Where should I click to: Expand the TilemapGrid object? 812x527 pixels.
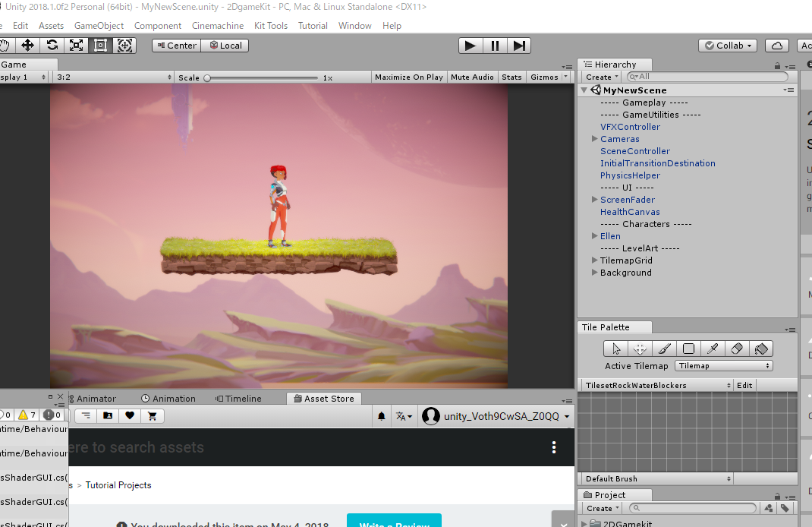(x=594, y=260)
